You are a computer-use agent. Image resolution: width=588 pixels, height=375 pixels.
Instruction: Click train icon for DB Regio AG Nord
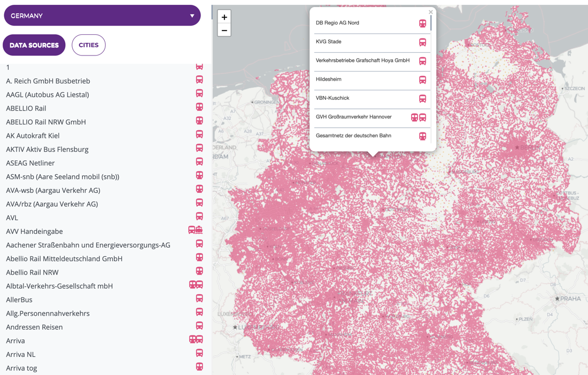tap(423, 23)
